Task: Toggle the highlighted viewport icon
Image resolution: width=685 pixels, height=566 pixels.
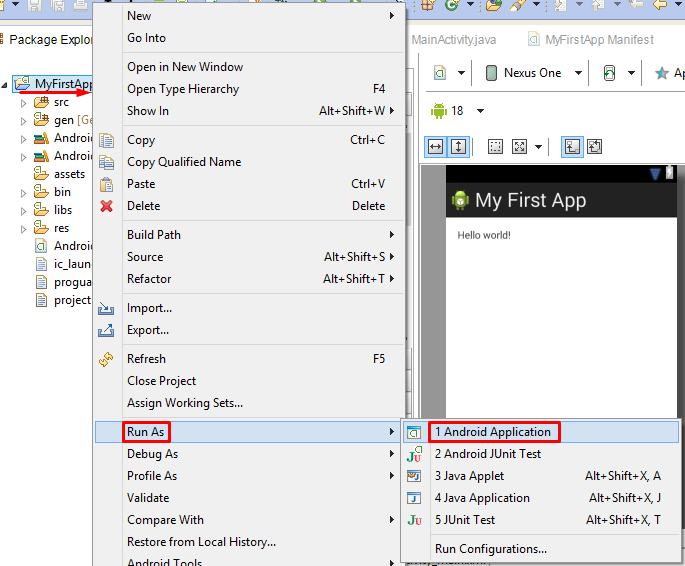Action: [x=572, y=147]
